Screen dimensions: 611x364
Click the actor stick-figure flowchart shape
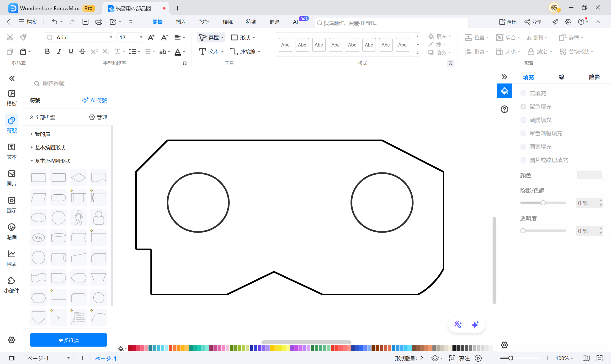(x=79, y=218)
